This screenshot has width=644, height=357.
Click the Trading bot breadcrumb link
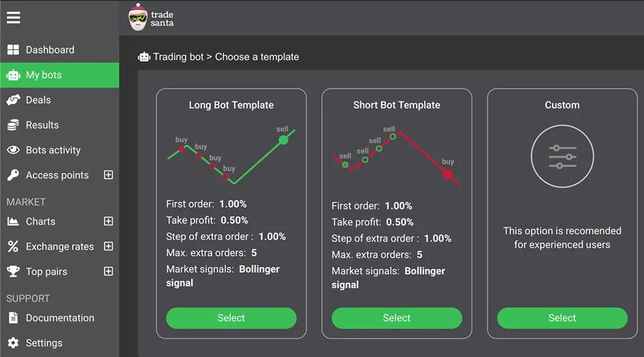[x=178, y=57]
